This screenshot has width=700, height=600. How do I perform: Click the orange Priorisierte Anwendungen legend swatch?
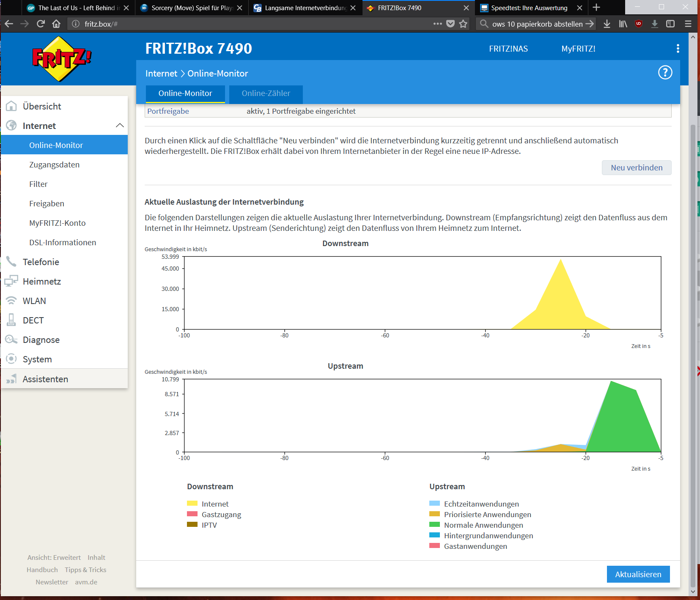tap(435, 514)
